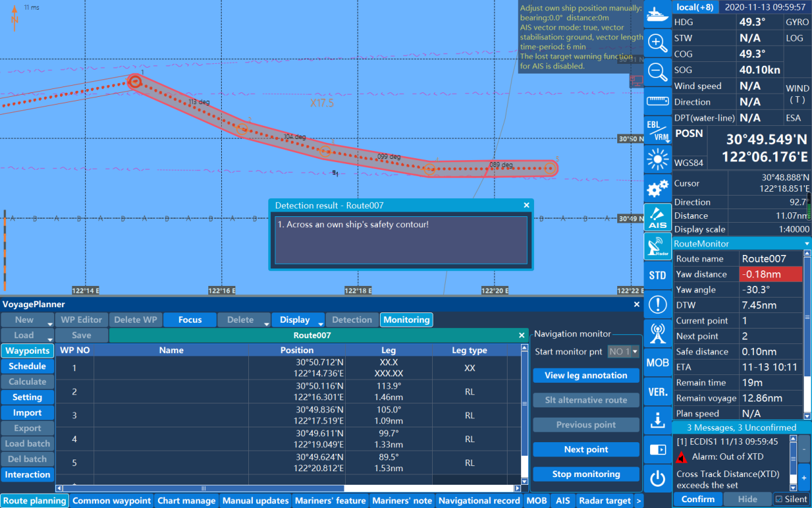Screen dimensions: 812x508
Task: Open the Manual updates tab
Action: pos(255,500)
